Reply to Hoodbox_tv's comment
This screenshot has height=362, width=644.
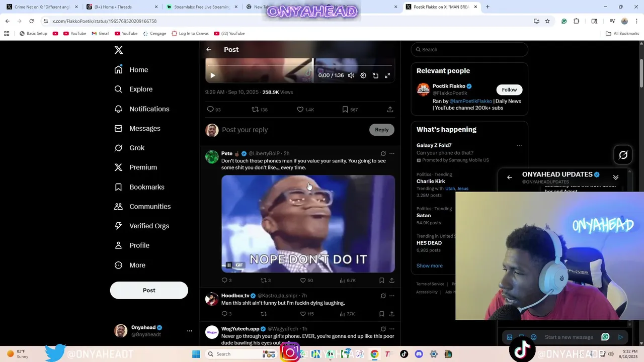point(225,314)
